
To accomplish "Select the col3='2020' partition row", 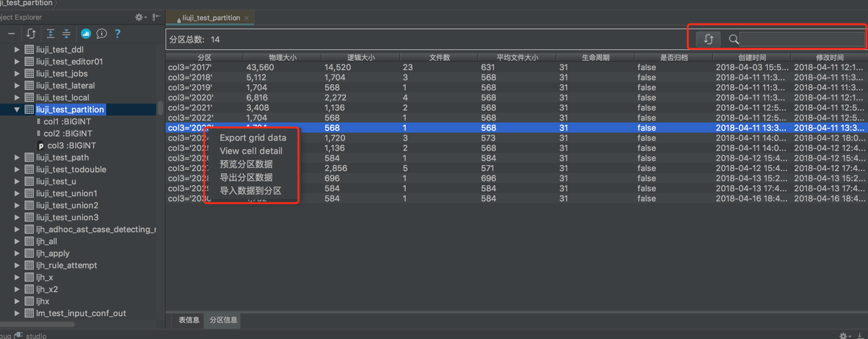I will [516, 97].
